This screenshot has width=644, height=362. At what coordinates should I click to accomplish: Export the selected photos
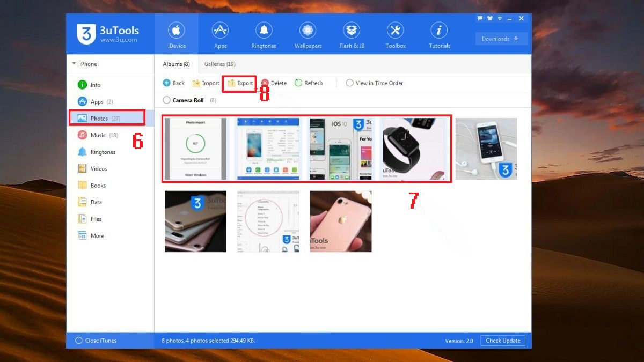tap(240, 83)
